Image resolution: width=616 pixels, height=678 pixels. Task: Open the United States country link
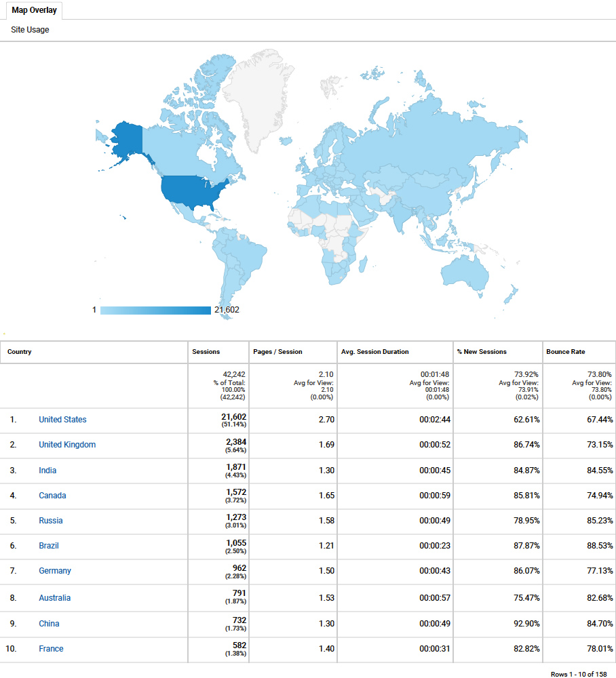62,420
